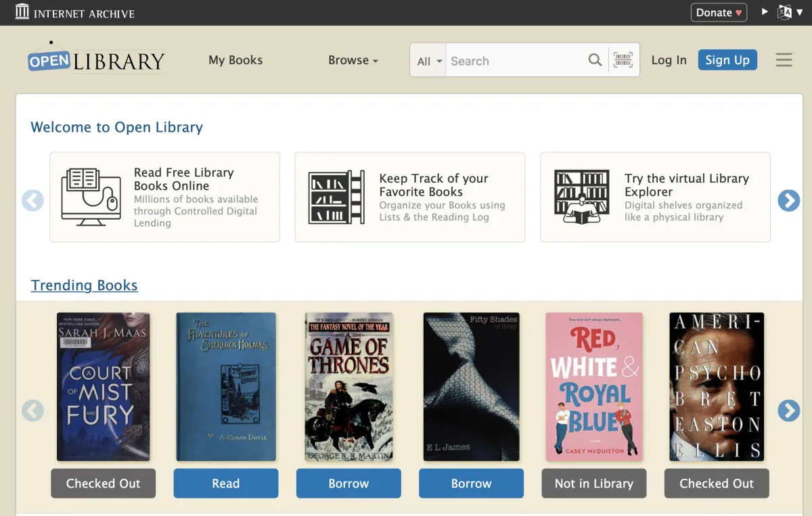Image resolution: width=812 pixels, height=516 pixels.
Task: Open the Trending Books link
Action: tap(85, 285)
